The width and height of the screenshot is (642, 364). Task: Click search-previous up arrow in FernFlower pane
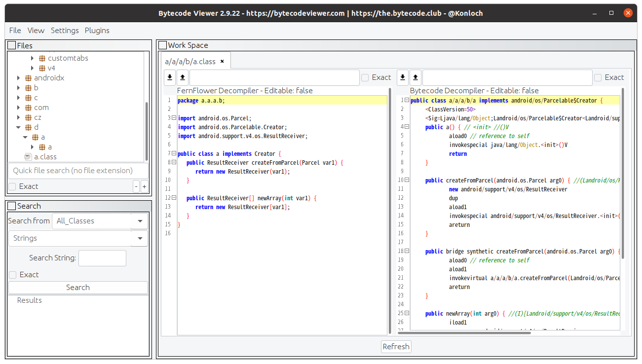183,77
